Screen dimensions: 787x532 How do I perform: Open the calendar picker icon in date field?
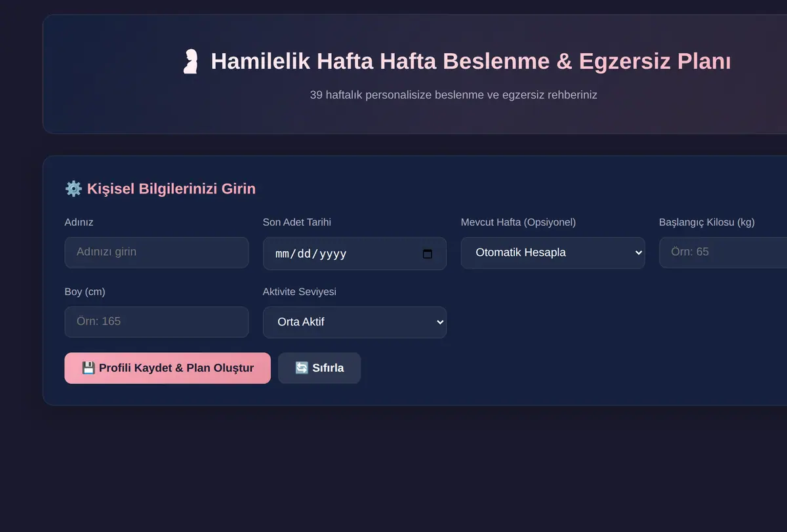[x=428, y=254]
